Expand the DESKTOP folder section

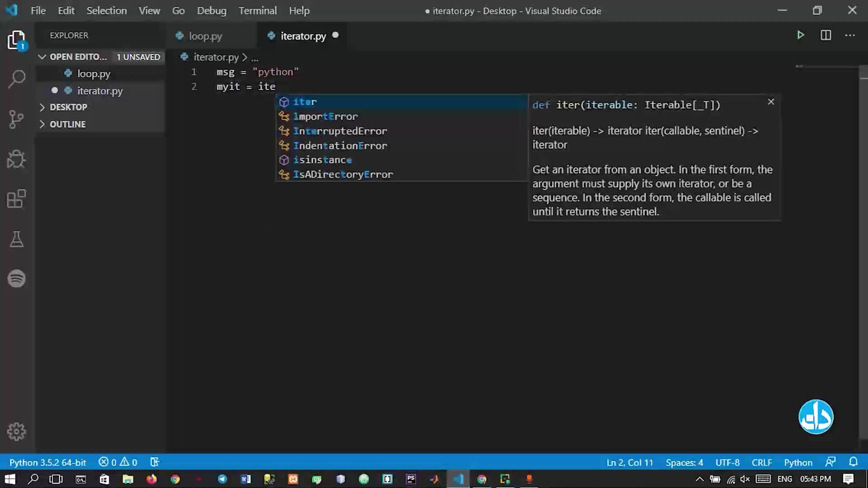pos(68,107)
